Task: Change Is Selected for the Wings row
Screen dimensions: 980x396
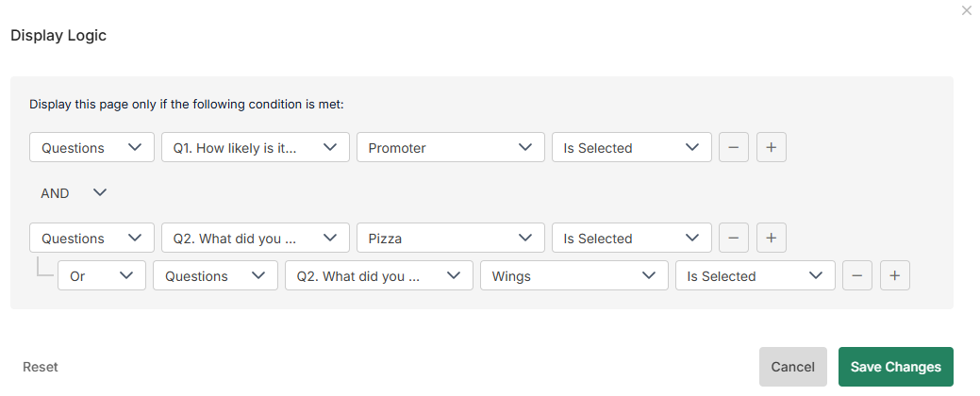Action: pyautogui.click(x=755, y=275)
